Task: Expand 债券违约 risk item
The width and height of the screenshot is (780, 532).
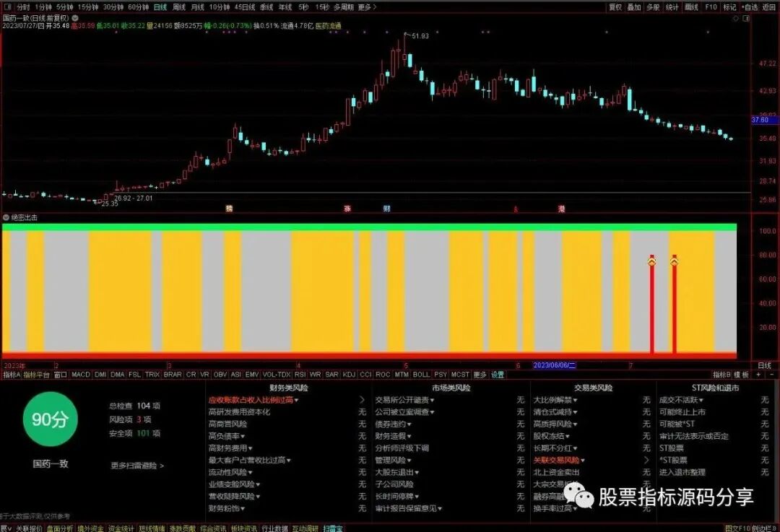Action: [394, 424]
